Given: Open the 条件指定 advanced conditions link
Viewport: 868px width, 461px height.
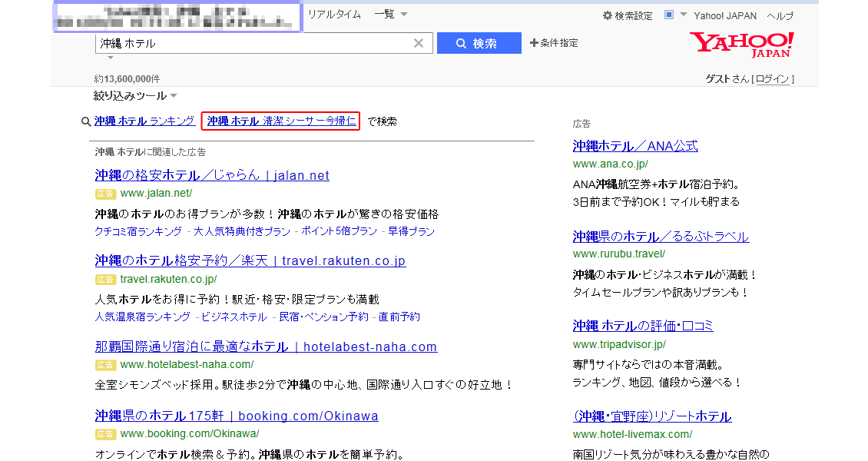Looking at the screenshot, I should [554, 43].
